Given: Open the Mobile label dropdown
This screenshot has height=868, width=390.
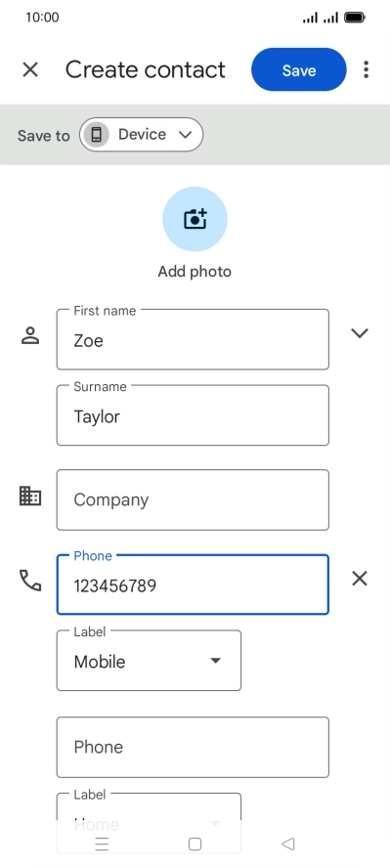Looking at the screenshot, I should (x=149, y=661).
